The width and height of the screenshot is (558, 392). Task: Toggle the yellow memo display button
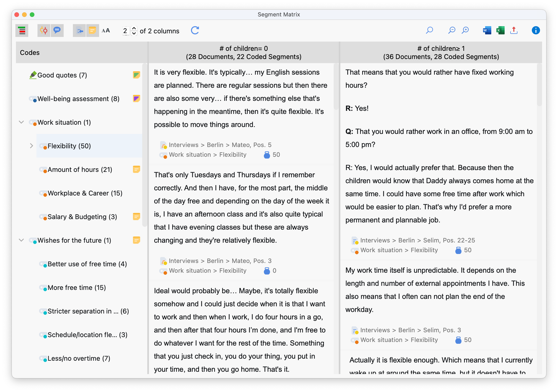point(92,31)
